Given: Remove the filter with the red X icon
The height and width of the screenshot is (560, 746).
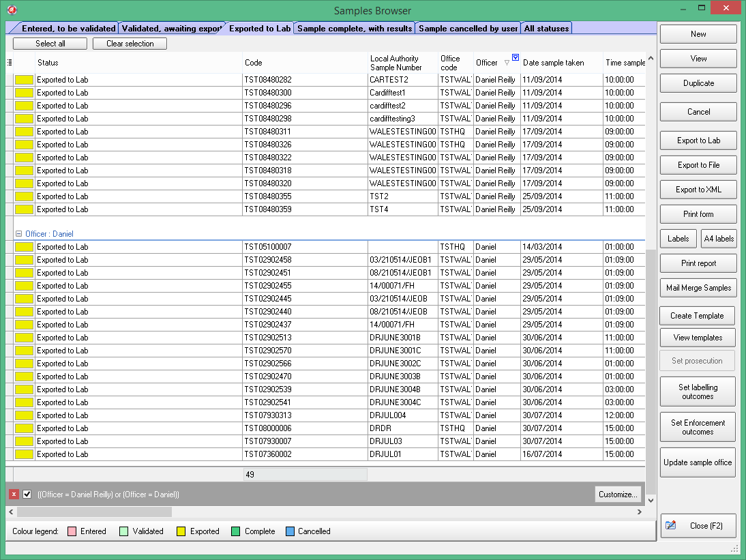Looking at the screenshot, I should [x=14, y=495].
